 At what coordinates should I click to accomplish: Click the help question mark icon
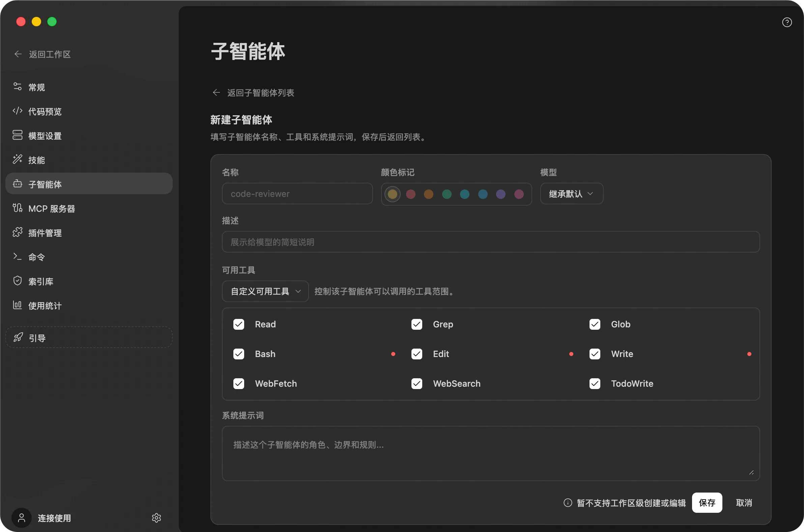point(787,22)
